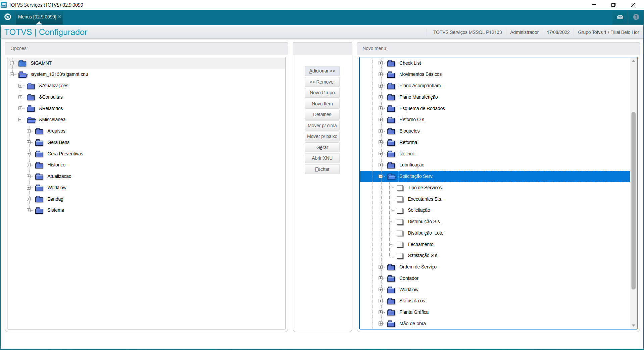Click the Historico folder icon

click(39, 165)
